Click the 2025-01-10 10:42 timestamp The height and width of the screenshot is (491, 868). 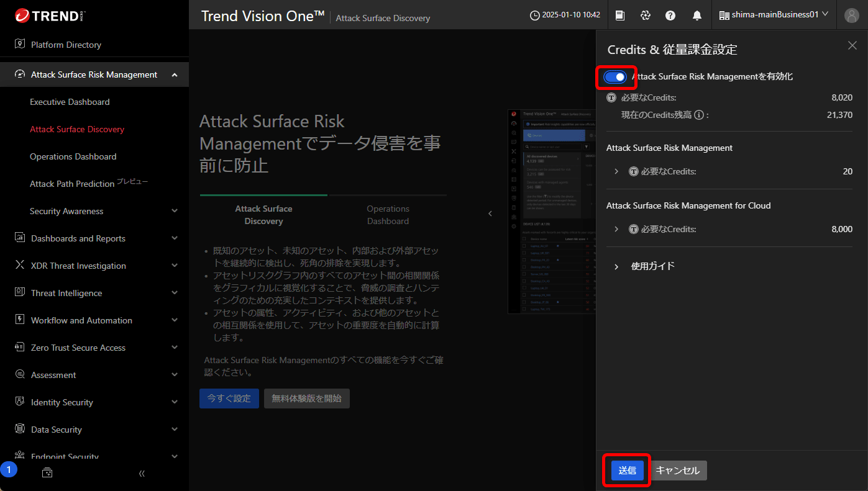point(572,15)
